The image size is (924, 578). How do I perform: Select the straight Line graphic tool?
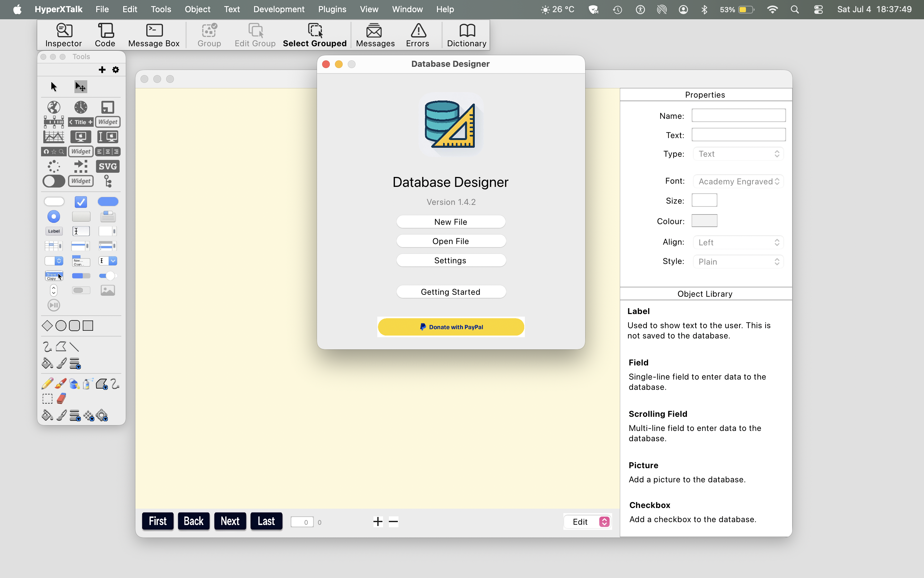[74, 347]
